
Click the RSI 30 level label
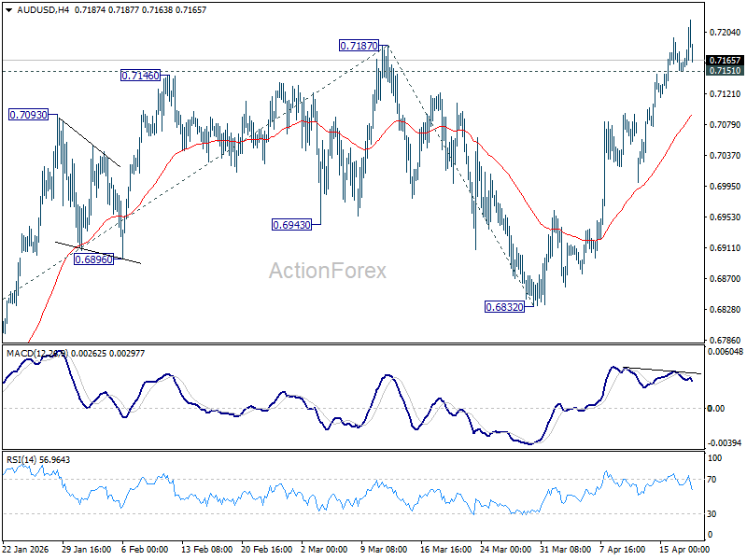(712, 514)
